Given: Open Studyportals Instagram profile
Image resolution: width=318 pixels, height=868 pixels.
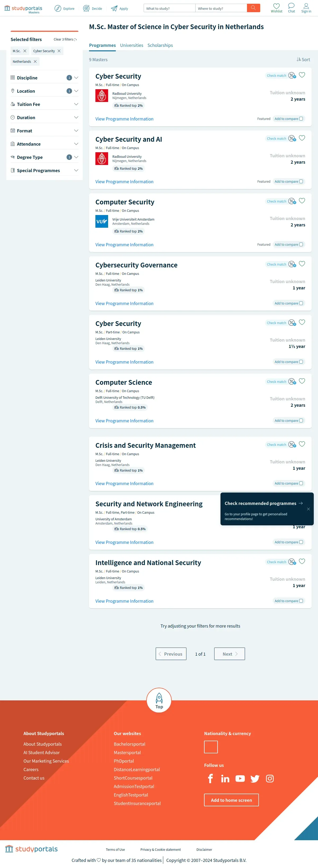Looking at the screenshot, I should pos(270,778).
